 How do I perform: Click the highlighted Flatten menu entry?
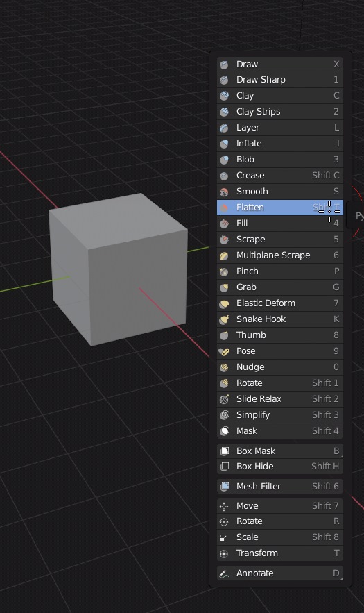point(280,208)
